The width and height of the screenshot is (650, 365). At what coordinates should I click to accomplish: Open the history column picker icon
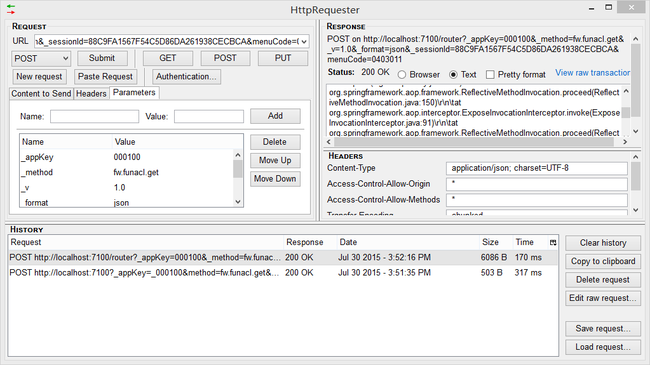coord(553,243)
